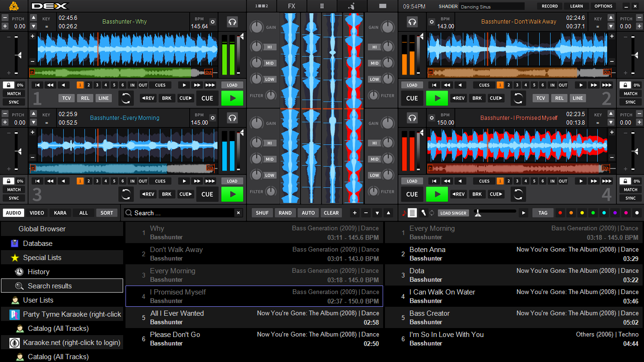
Task: Select the ALL browser tab
Action: (84, 213)
